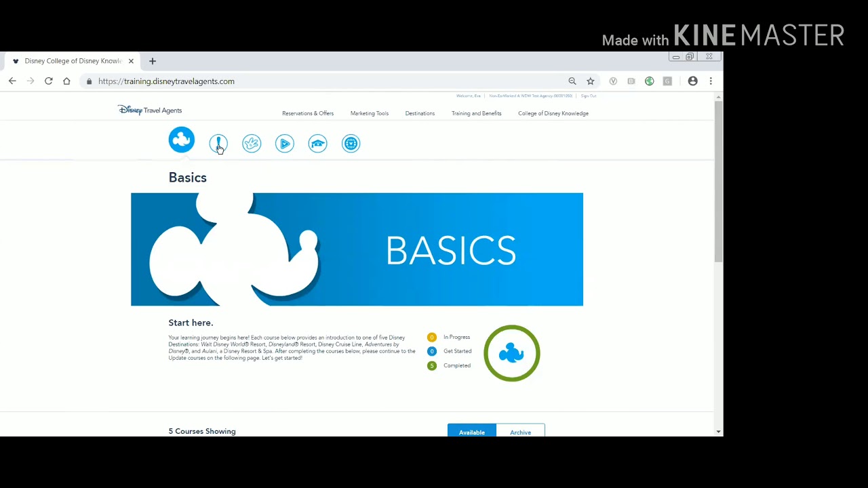Click the BASICS banner image

click(x=357, y=249)
